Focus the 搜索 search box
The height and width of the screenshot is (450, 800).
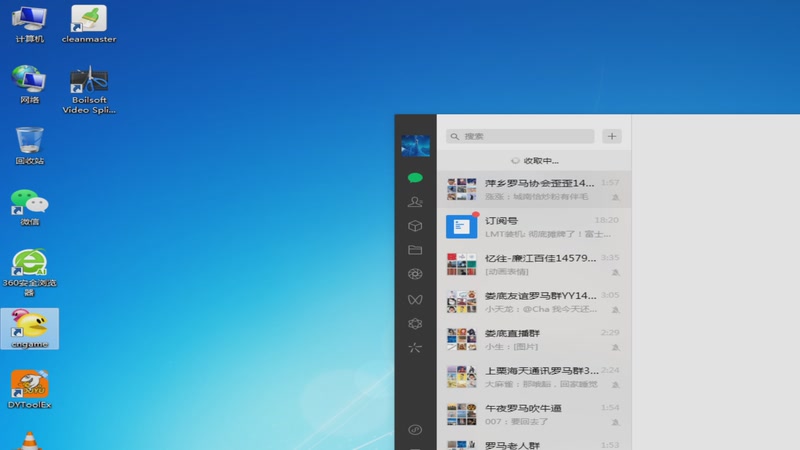click(520, 136)
